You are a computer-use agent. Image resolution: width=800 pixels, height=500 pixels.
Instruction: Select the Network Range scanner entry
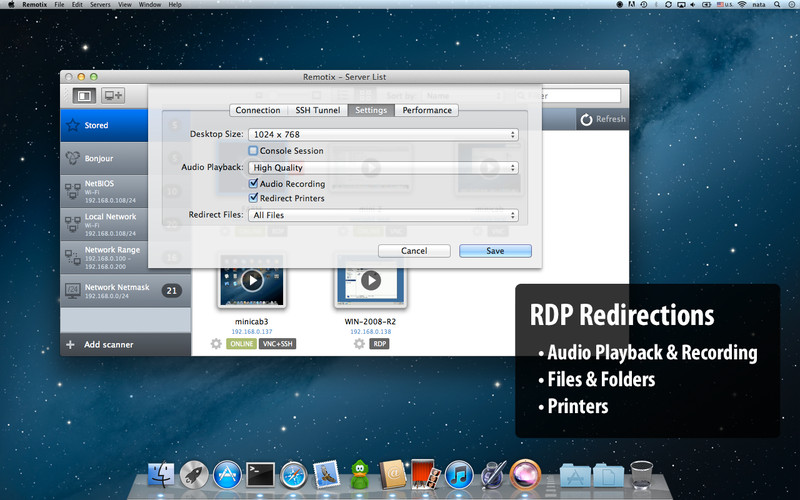click(104, 258)
